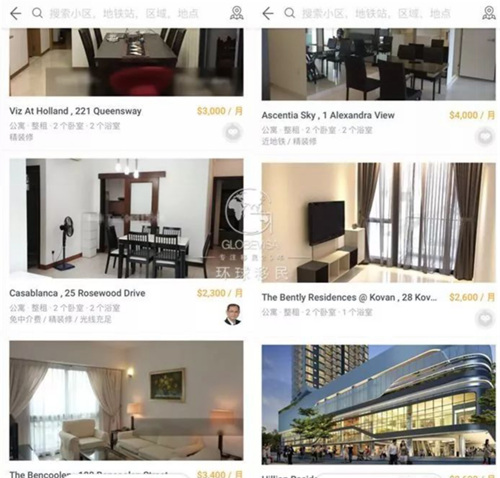Image resolution: width=500 pixels, height=478 pixels.
Task: Open map view icon in right screen
Action: [489, 13]
